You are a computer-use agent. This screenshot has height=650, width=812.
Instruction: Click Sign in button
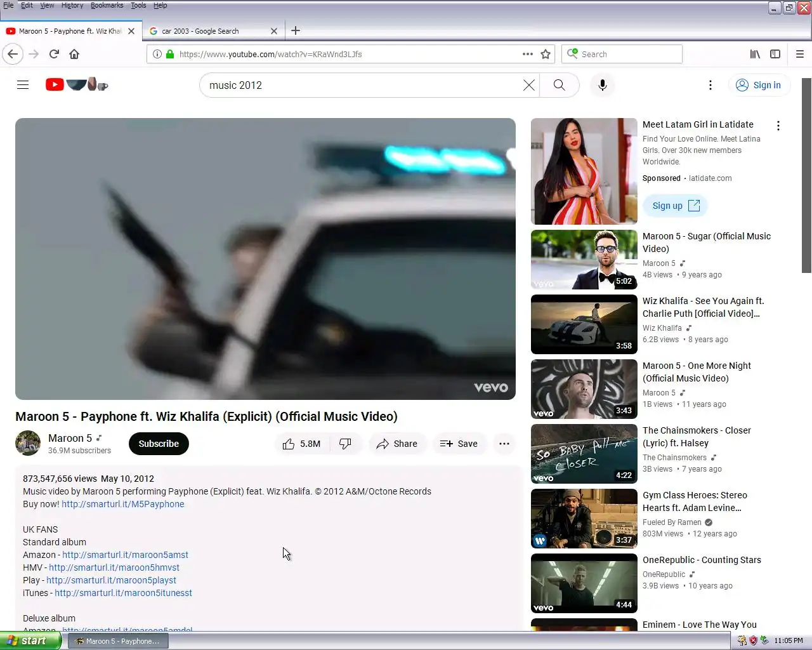pos(759,85)
